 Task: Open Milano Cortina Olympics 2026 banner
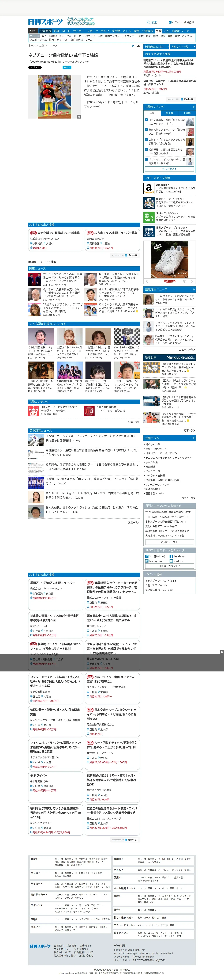click(81, 21)
